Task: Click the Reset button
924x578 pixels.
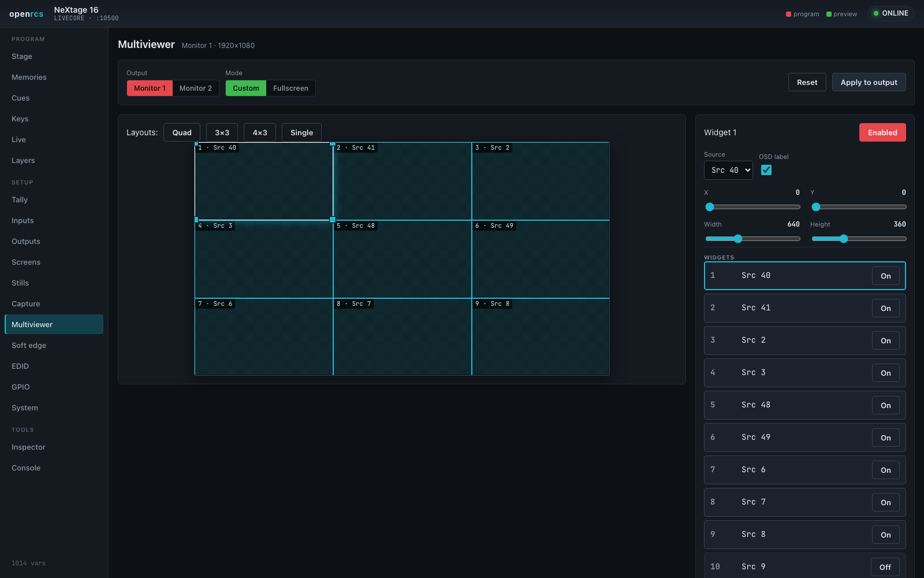Action: coord(807,82)
